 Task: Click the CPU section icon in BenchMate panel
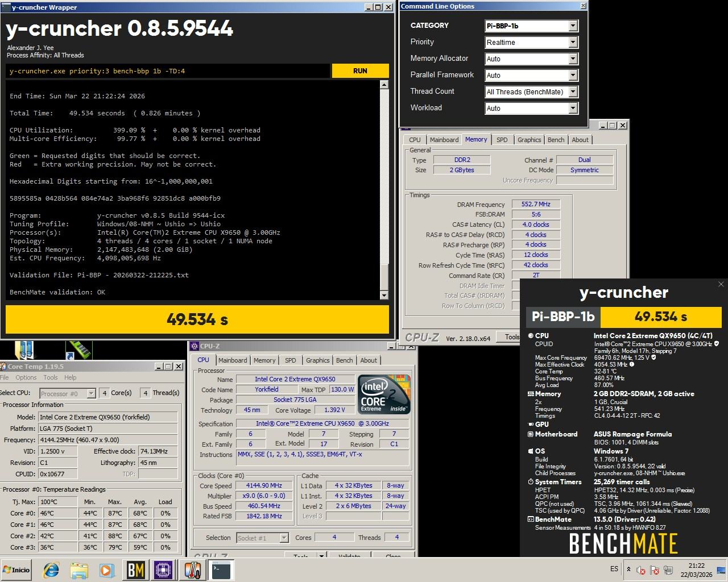pyautogui.click(x=531, y=336)
